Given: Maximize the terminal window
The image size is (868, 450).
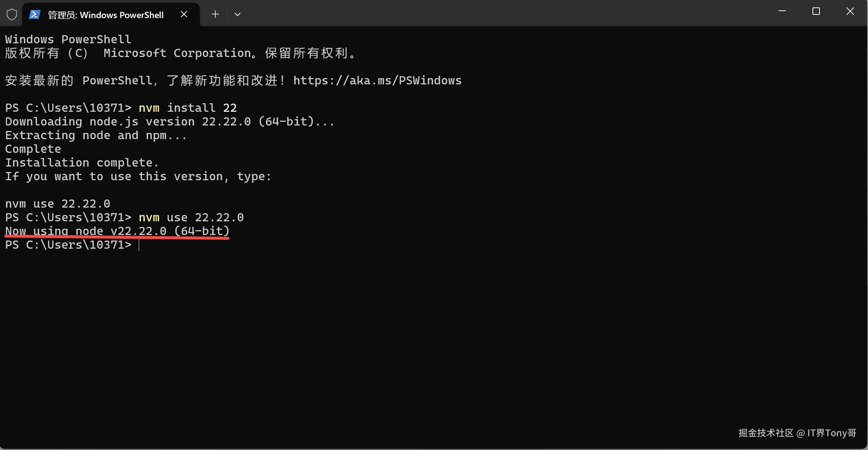Looking at the screenshot, I should pos(816,11).
